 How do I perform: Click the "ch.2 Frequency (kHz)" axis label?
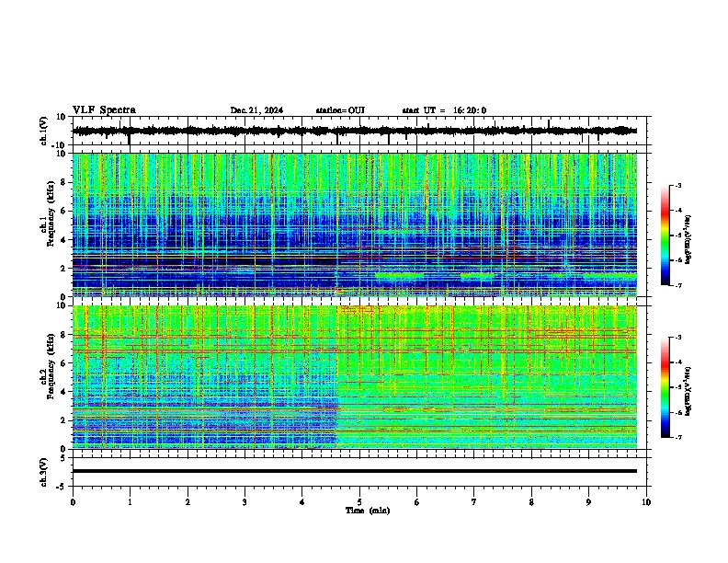(x=48, y=366)
